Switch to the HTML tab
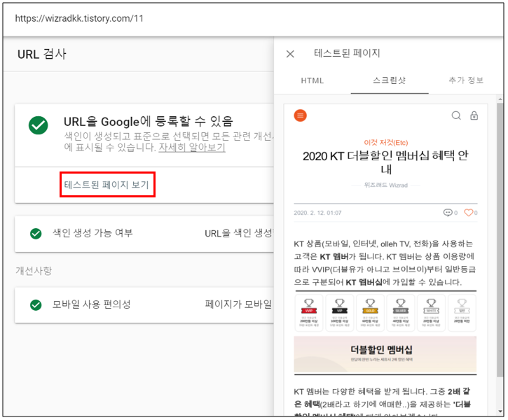 click(x=313, y=80)
